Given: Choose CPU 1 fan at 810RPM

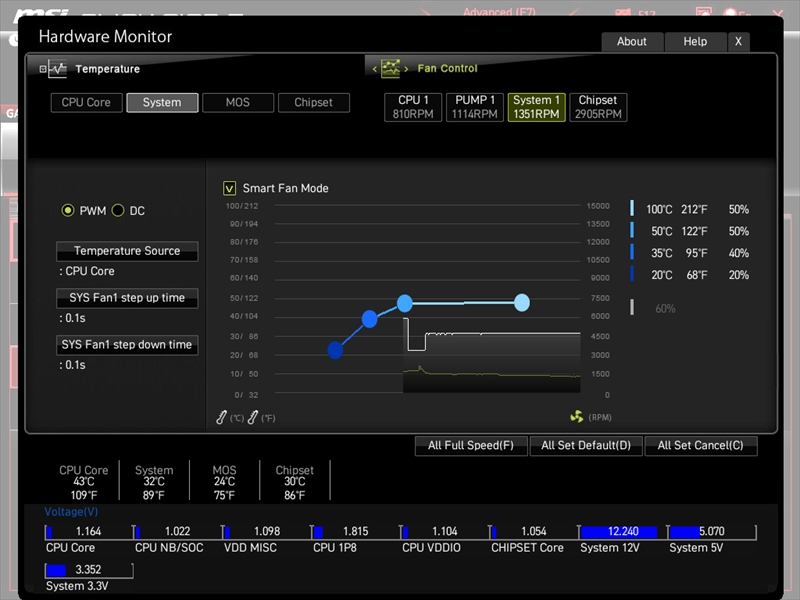Looking at the screenshot, I should [413, 107].
